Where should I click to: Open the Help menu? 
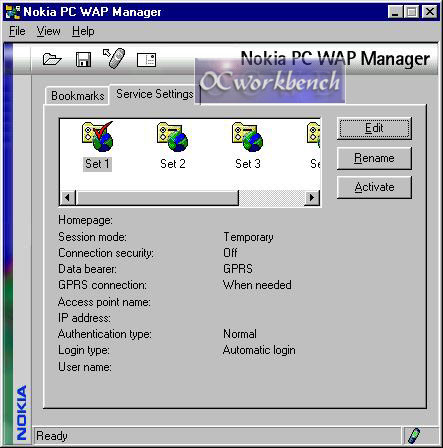pyautogui.click(x=83, y=31)
